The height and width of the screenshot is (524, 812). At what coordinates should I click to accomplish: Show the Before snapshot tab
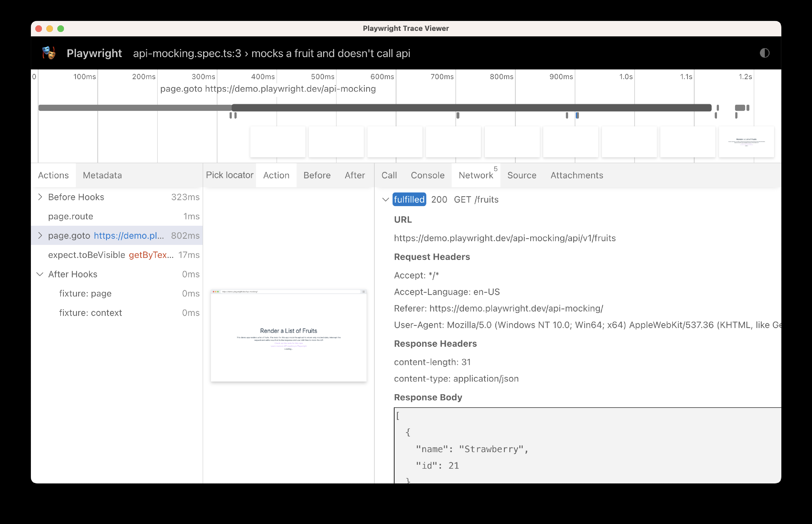317,175
